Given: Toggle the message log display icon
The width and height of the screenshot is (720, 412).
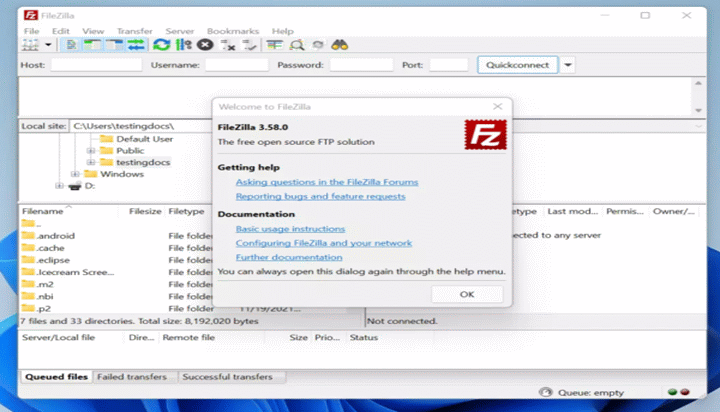Looking at the screenshot, I should click(71, 45).
